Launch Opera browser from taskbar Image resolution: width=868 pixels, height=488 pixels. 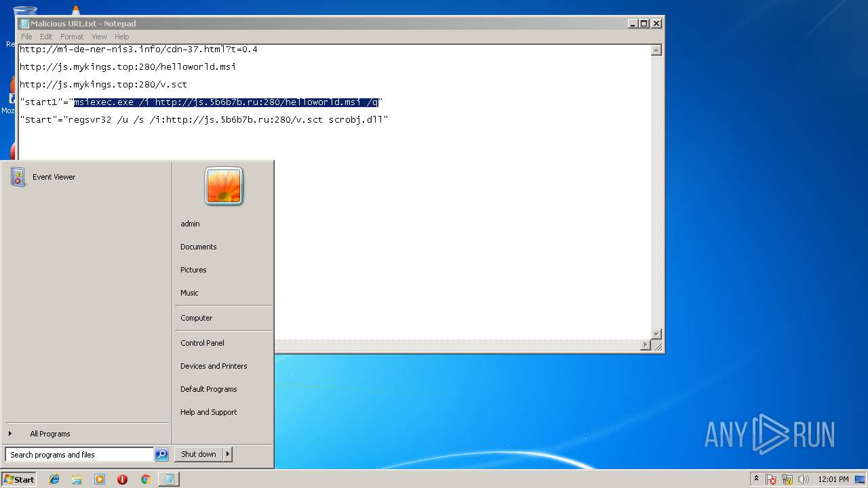click(x=122, y=479)
